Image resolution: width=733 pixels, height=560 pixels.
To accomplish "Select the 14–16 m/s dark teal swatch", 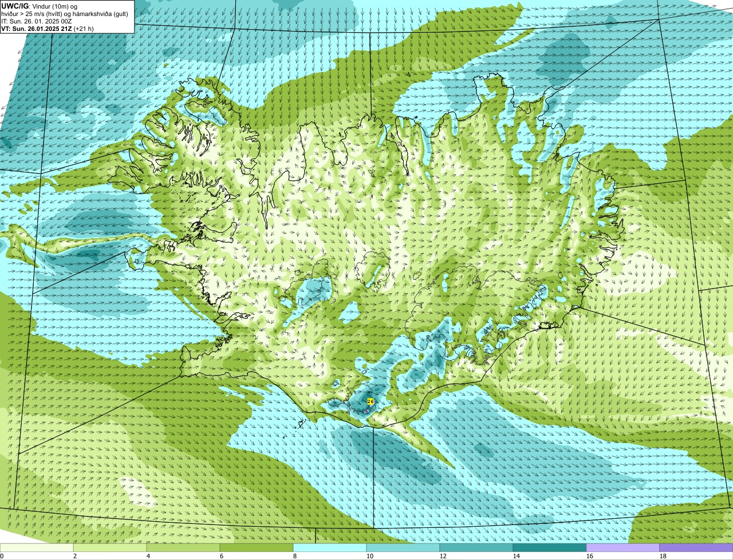I will click(550, 548).
